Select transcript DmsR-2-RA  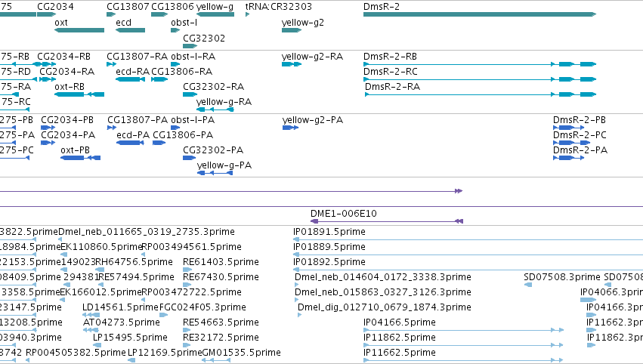click(481, 94)
